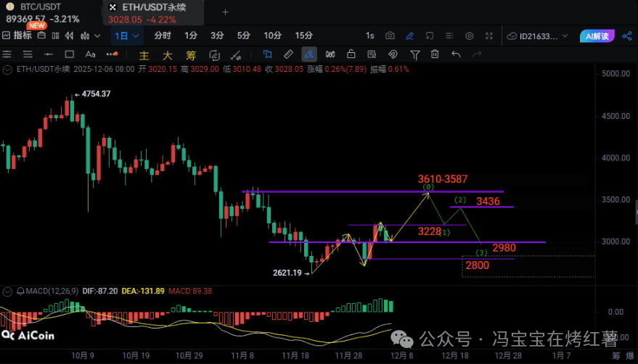Open the ID21633 cloud account dropdown
This screenshot has height=364, width=638.
[538, 36]
